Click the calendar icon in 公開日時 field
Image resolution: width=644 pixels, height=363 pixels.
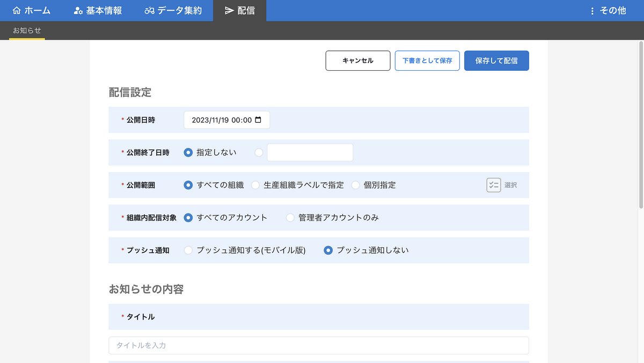point(258,120)
